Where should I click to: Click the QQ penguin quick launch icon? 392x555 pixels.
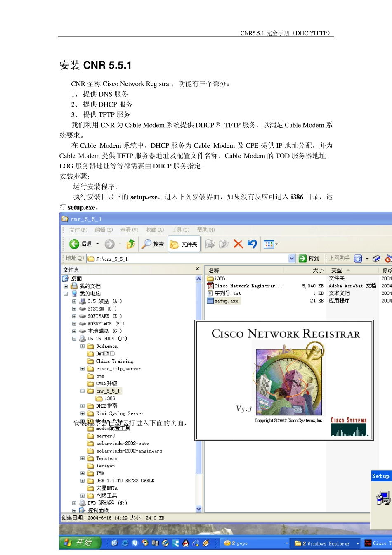click(x=186, y=543)
